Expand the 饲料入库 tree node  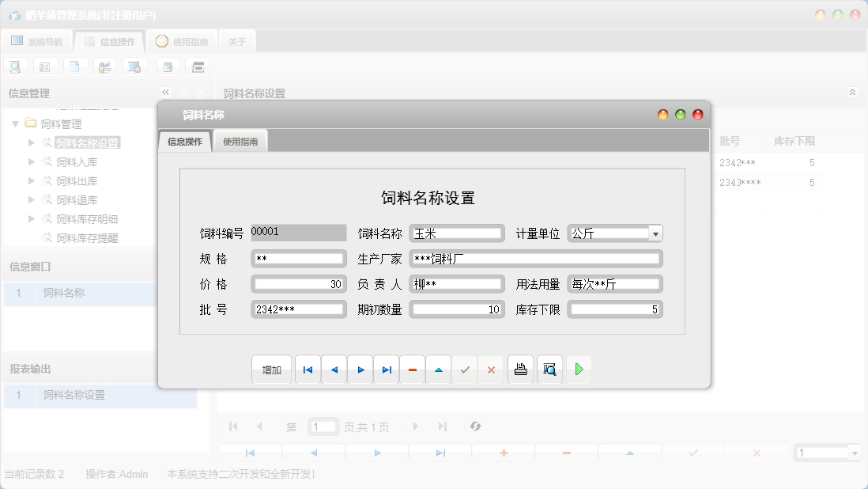32,162
